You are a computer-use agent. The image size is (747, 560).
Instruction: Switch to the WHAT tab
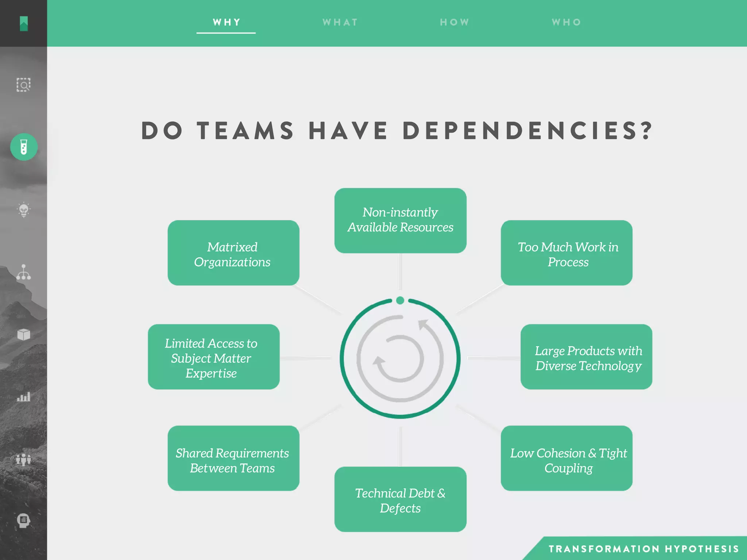(340, 22)
